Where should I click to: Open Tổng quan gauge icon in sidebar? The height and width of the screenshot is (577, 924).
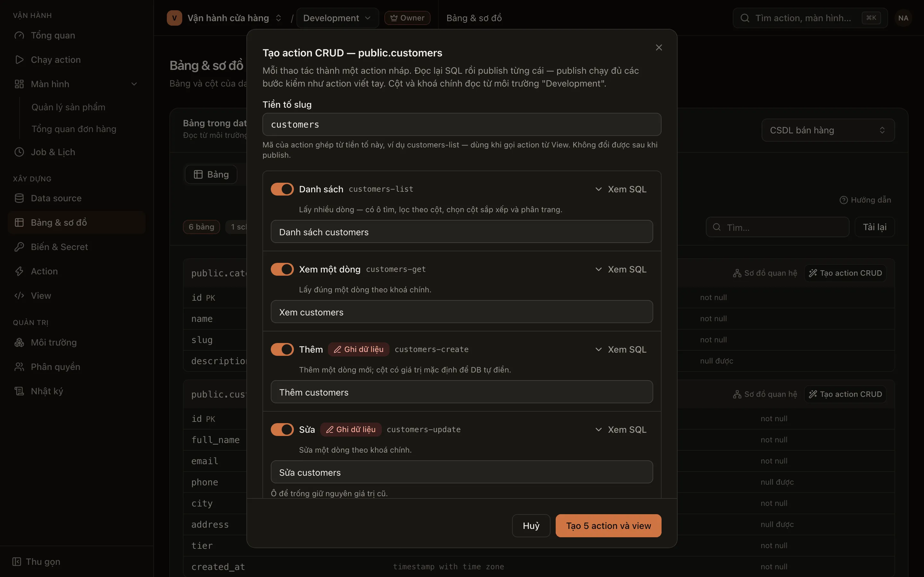[19, 36]
